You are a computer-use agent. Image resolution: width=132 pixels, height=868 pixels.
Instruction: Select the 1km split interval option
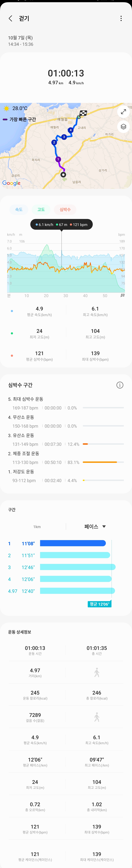click(37, 527)
